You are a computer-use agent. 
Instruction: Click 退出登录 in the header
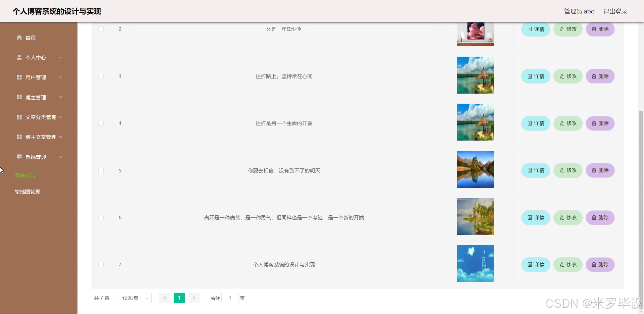pyautogui.click(x=615, y=11)
